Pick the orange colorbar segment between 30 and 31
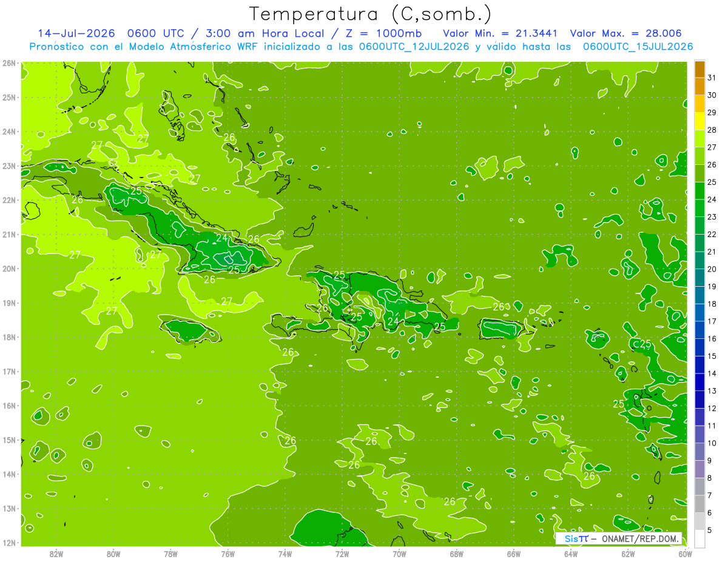 (x=699, y=87)
